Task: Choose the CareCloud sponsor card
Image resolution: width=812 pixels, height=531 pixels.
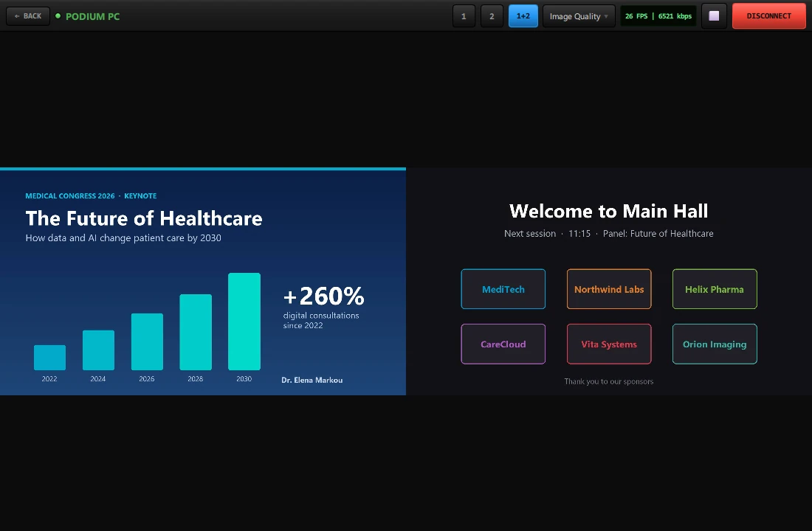Action: 503,344
